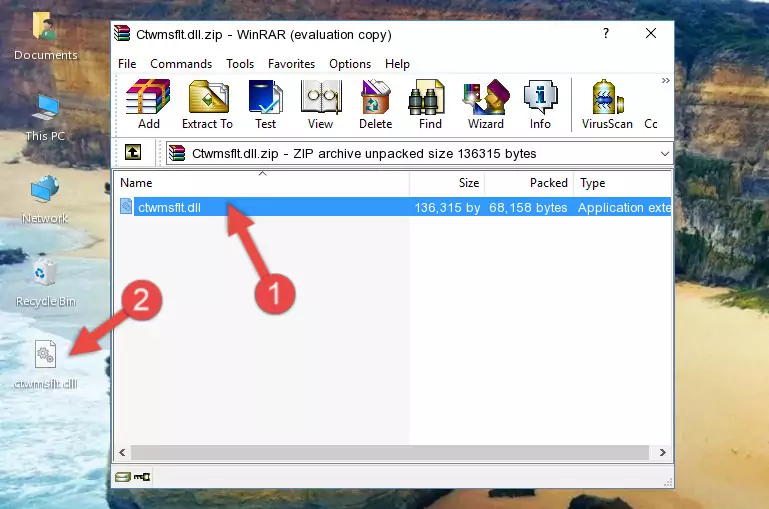Select the This PC desktop icon
Image resolution: width=769 pixels, height=509 pixels.
coord(45,118)
